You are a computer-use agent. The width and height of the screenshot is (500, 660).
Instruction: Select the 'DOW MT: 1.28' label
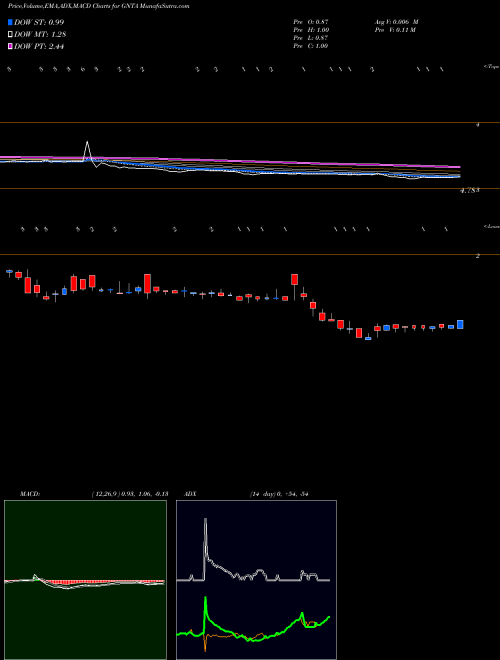40,34
